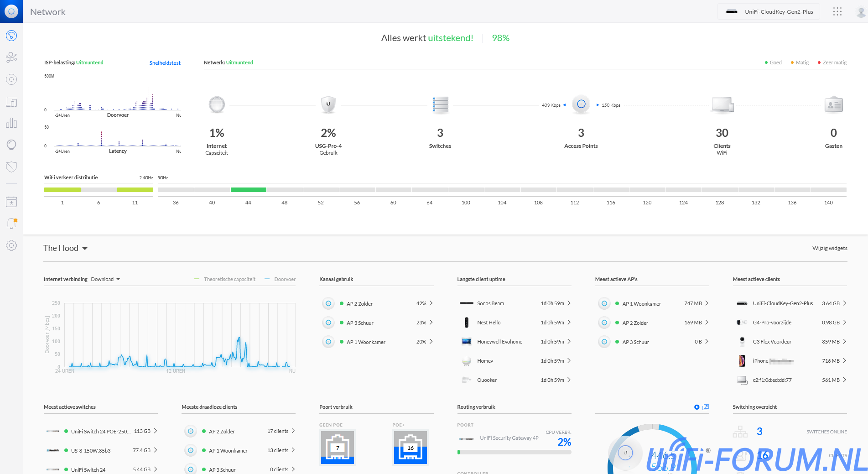
Task: Expand the AP 2 Zolder 42% channel row
Action: [431, 303]
